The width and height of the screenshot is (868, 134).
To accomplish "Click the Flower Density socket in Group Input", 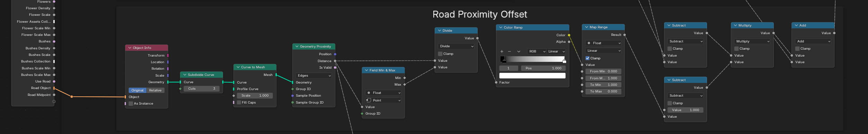I will 54,8.
